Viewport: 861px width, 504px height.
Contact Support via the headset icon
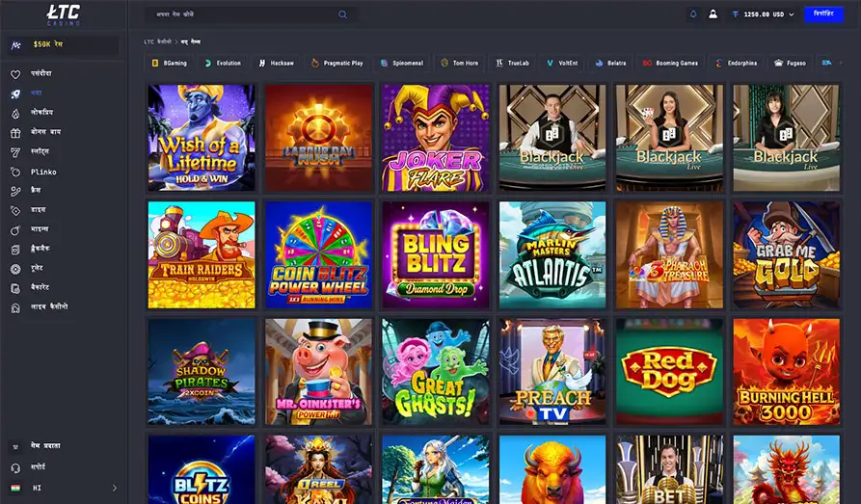pyautogui.click(x=15, y=467)
